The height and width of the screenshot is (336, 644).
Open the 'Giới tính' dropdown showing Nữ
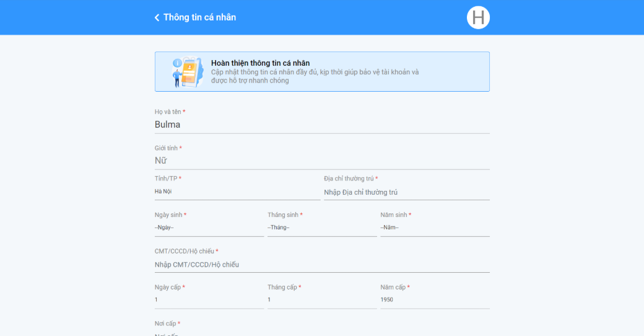click(x=322, y=161)
